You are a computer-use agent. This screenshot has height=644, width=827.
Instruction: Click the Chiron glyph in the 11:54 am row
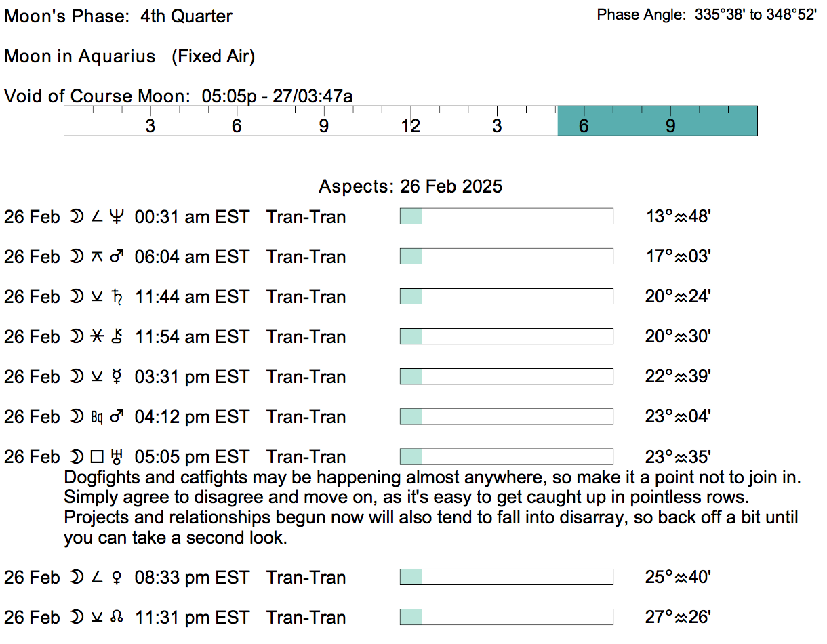point(117,337)
